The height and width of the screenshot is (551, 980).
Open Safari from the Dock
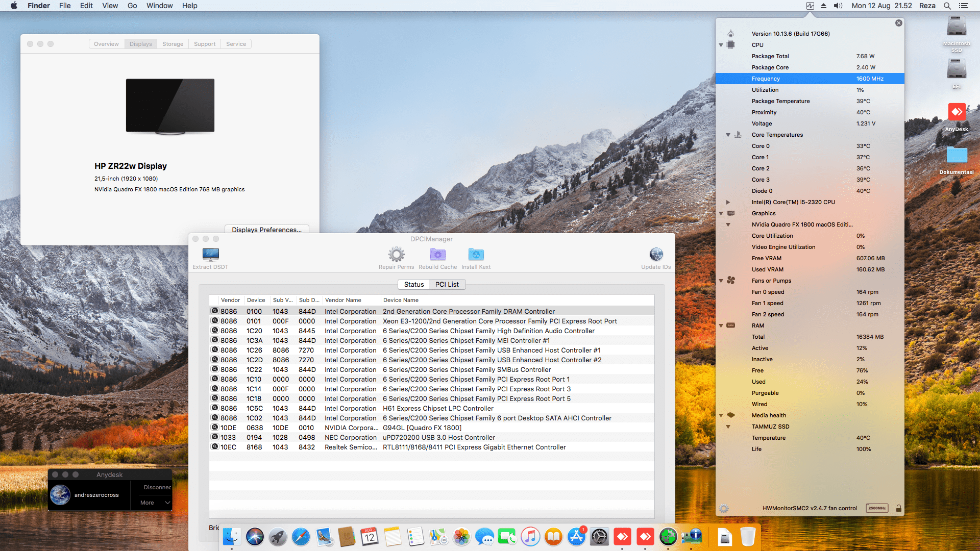coord(301,537)
